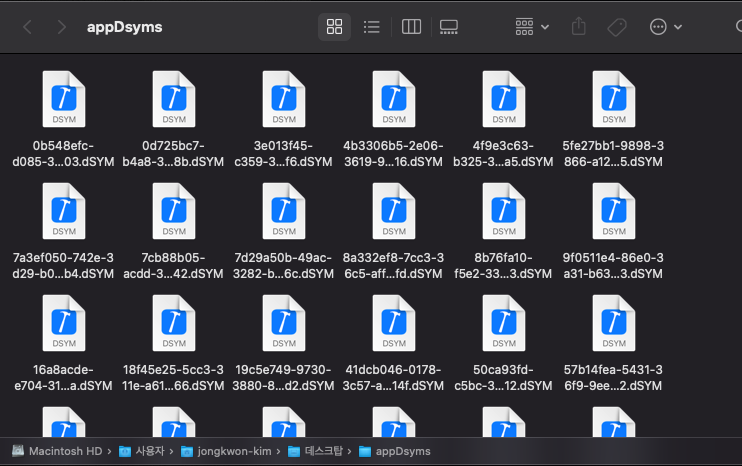Select file icon for 7a3ef050-742e-3d29-b0...b4.dSYM
This screenshot has height=466, width=742.
coord(64,211)
